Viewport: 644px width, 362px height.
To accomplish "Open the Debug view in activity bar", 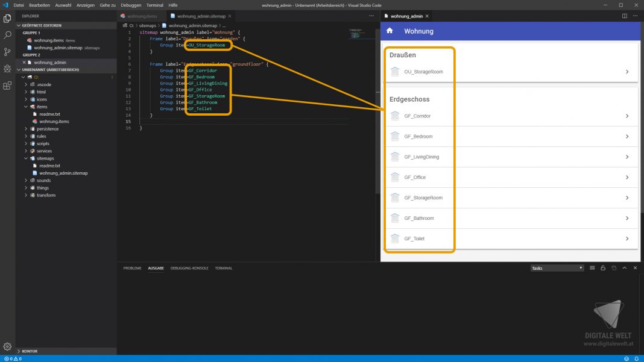I will [7, 69].
